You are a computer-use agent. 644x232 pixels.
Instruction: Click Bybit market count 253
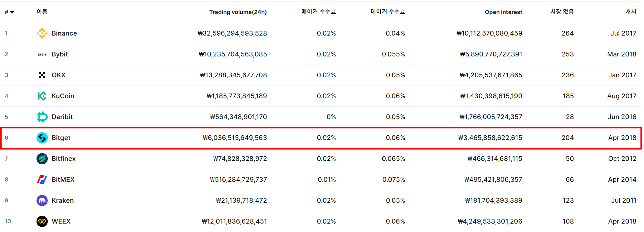point(568,54)
